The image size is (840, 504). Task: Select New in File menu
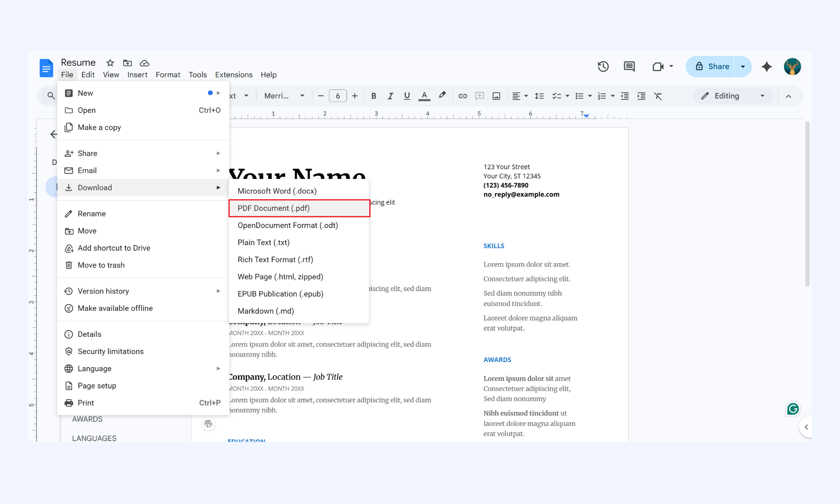pyautogui.click(x=143, y=93)
